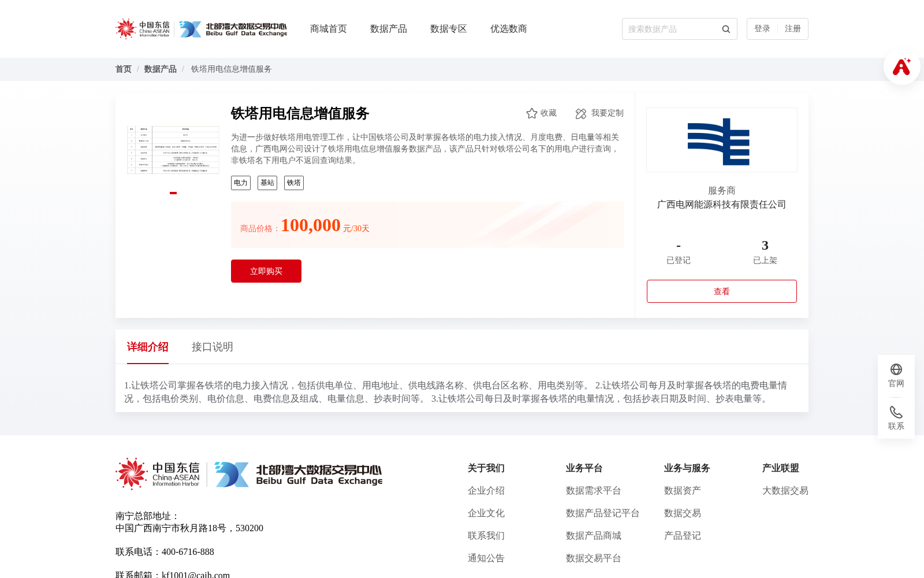The height and width of the screenshot is (578, 924).
Task: Open footer link 数据交易平台
Action: click(x=594, y=558)
